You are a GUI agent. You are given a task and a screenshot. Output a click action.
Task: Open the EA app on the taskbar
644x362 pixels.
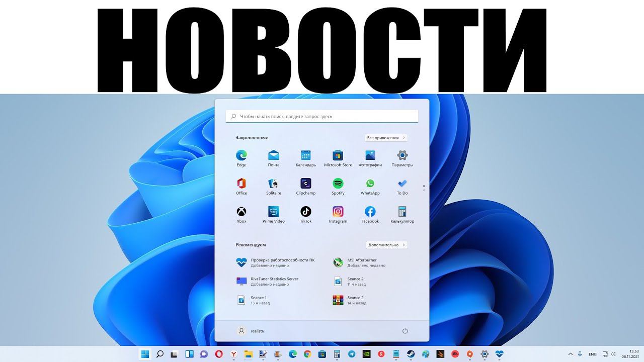click(x=455, y=354)
